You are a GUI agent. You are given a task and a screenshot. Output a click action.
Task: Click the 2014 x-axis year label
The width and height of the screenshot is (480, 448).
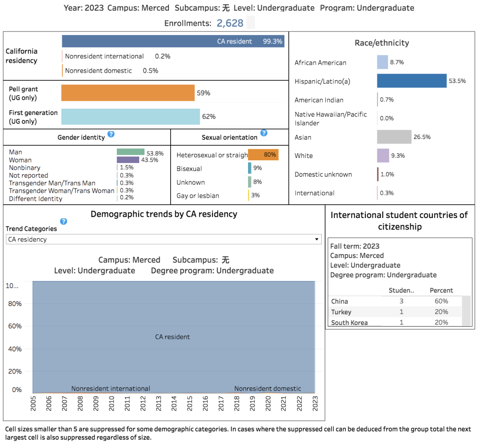click(x=174, y=403)
